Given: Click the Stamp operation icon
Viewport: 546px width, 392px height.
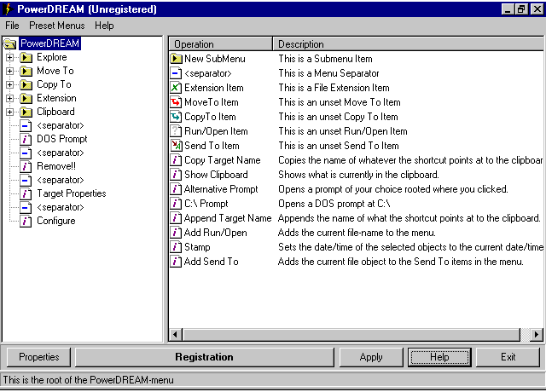Looking at the screenshot, I should (177, 247).
